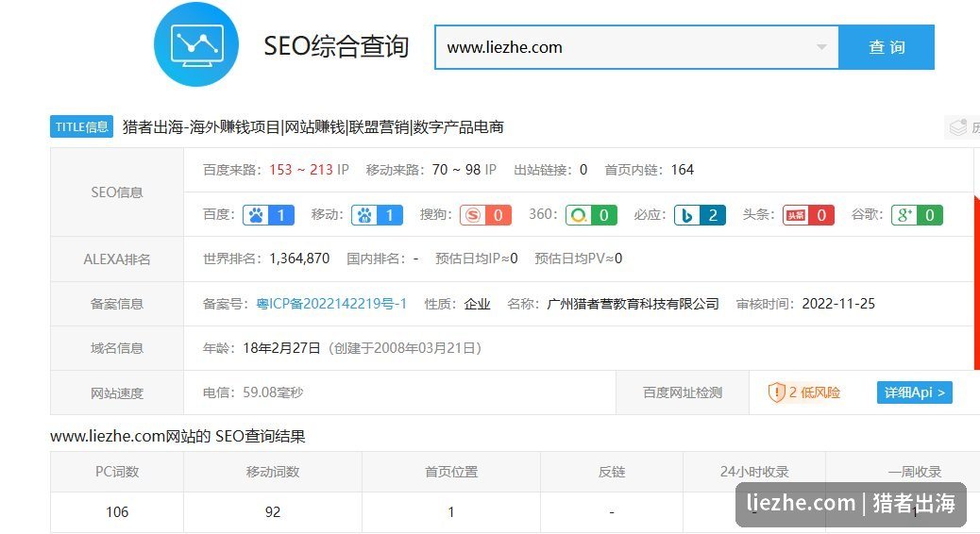Click the 360 search weight badge
The height and width of the screenshot is (534, 980).
tap(591, 215)
